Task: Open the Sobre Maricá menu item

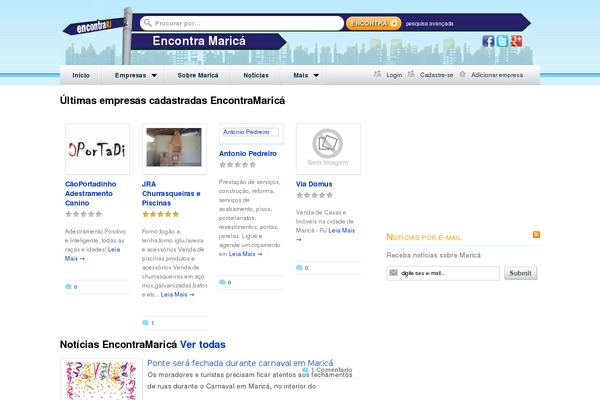Action: pos(198,75)
